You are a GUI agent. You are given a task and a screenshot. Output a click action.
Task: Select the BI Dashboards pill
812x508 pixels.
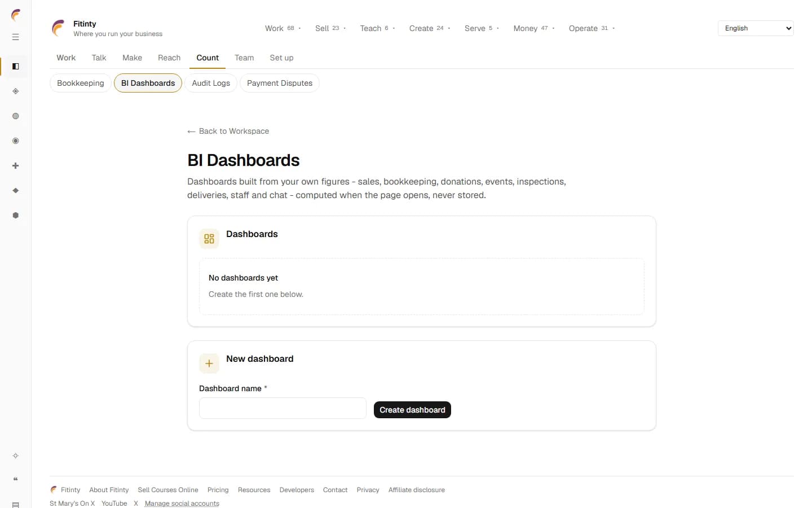click(148, 83)
